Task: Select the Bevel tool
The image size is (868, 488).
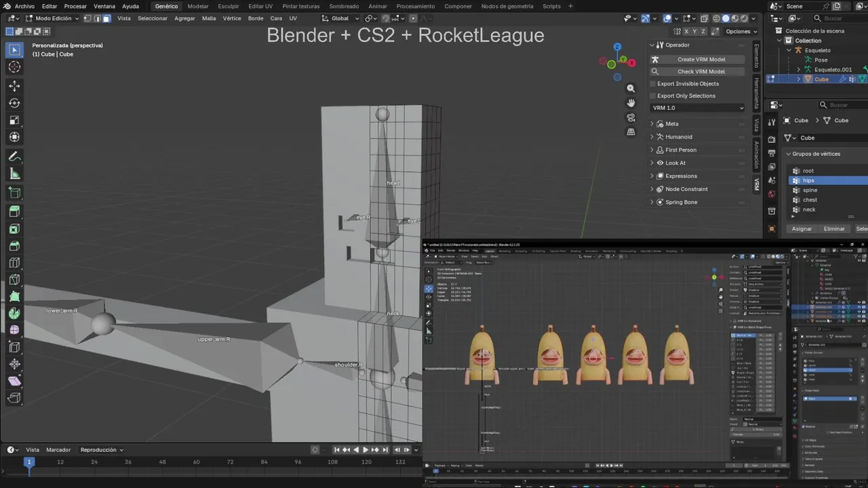Action: coord(14,246)
